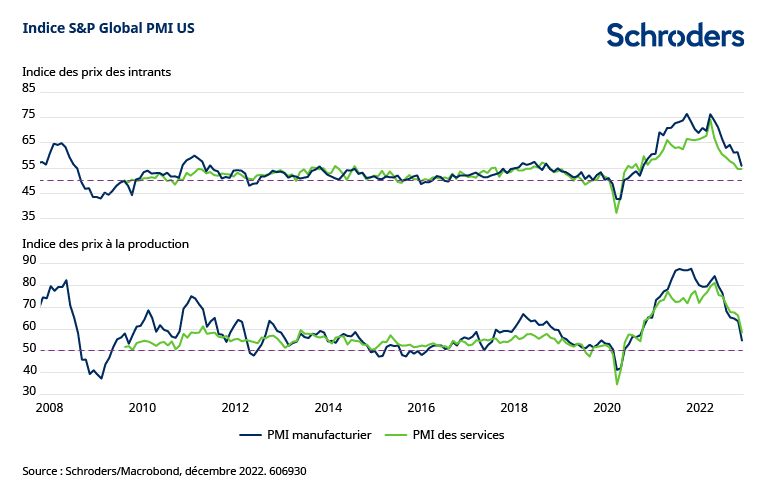
Task: Click the 2020 x-axis label
Action: coord(607,408)
